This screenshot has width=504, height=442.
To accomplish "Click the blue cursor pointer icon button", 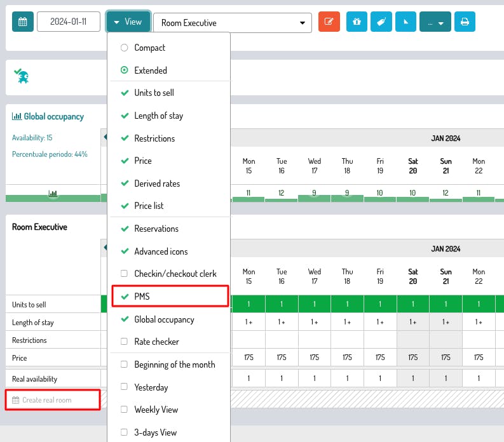I will click(x=405, y=22).
